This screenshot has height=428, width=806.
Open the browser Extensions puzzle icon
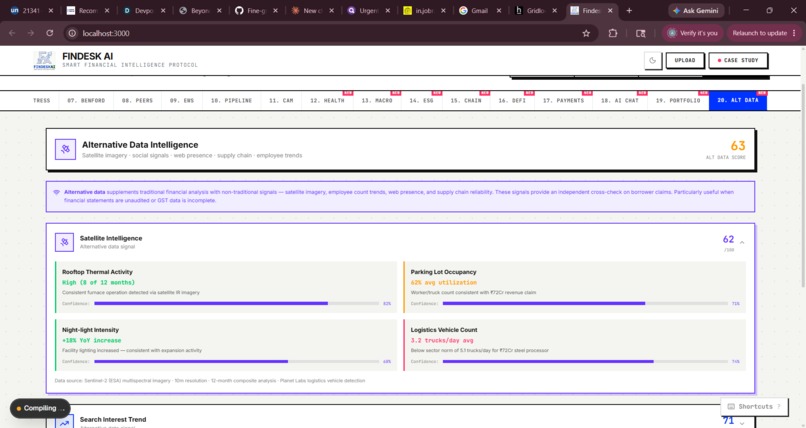[613, 33]
